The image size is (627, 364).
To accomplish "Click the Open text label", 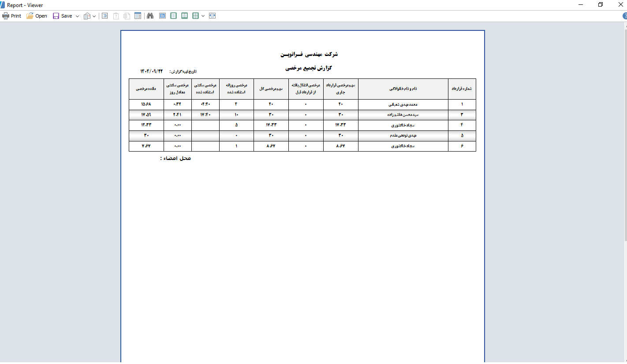I will [41, 16].
